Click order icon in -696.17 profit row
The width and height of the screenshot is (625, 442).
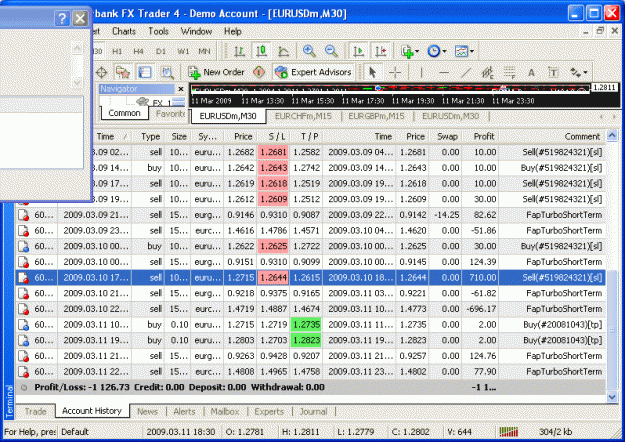(23, 309)
